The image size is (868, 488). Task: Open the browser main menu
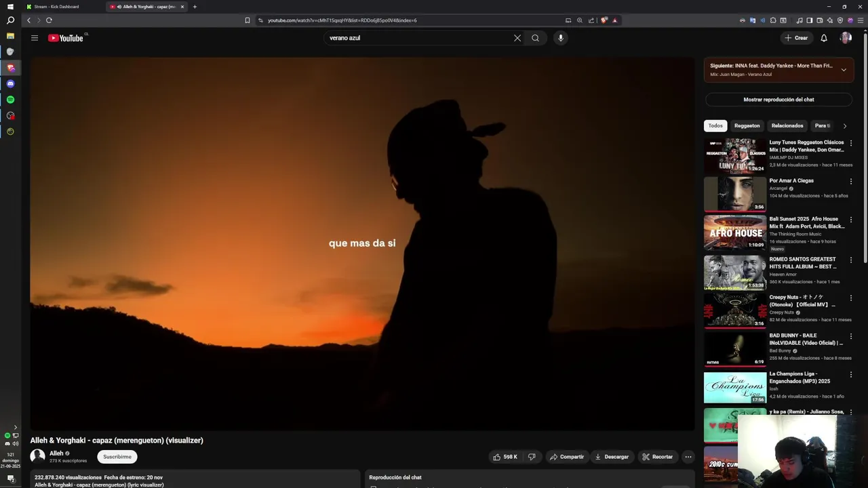(861, 20)
